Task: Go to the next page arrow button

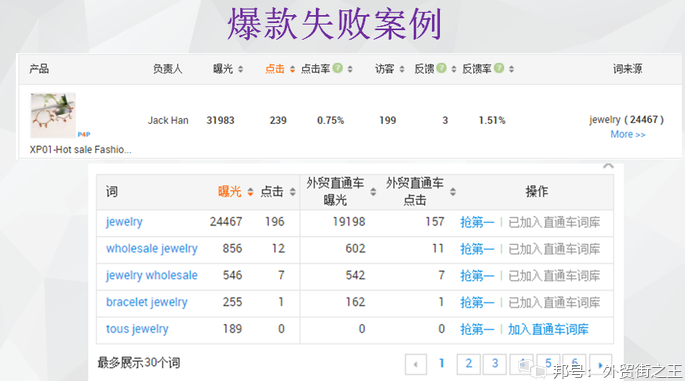Action: (x=601, y=364)
